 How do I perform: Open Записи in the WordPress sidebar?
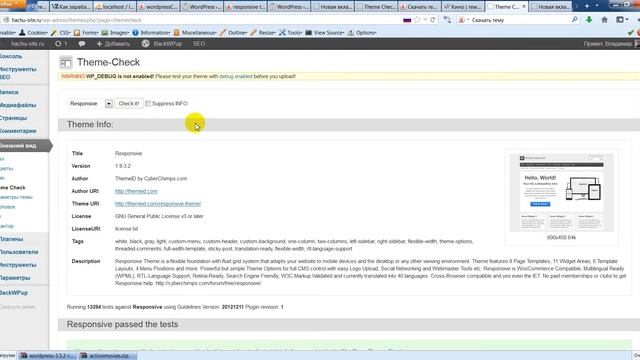[x=9, y=92]
